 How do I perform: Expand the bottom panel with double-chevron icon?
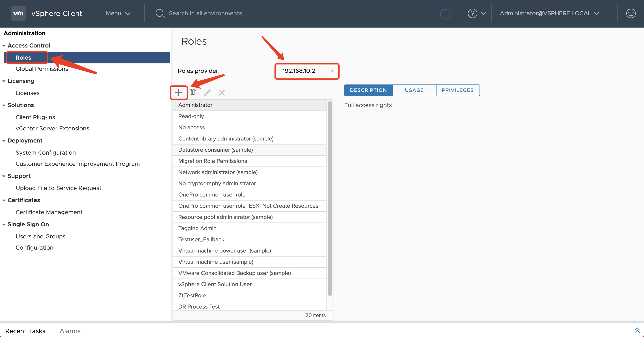637,330
